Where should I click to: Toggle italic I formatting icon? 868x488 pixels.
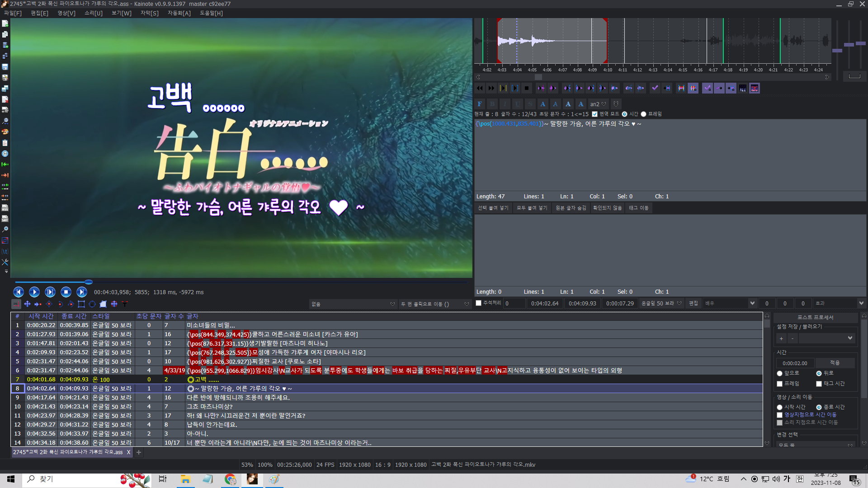[505, 104]
